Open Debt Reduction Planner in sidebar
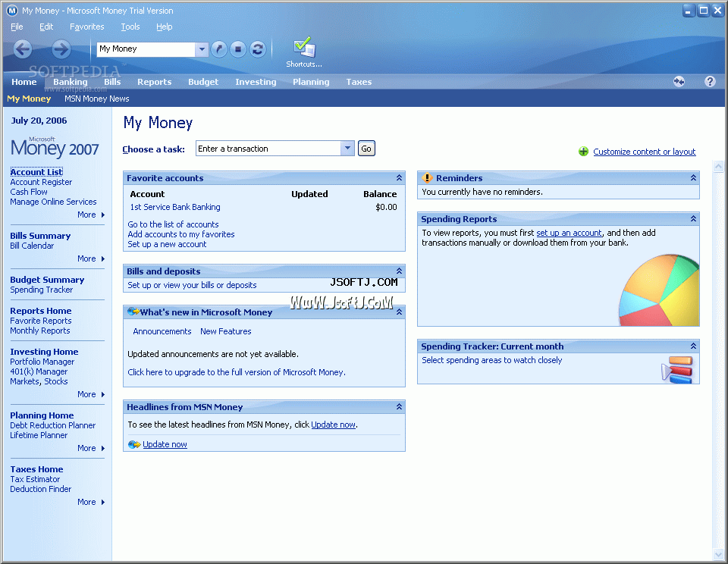This screenshot has height=564, width=728. 52,425
